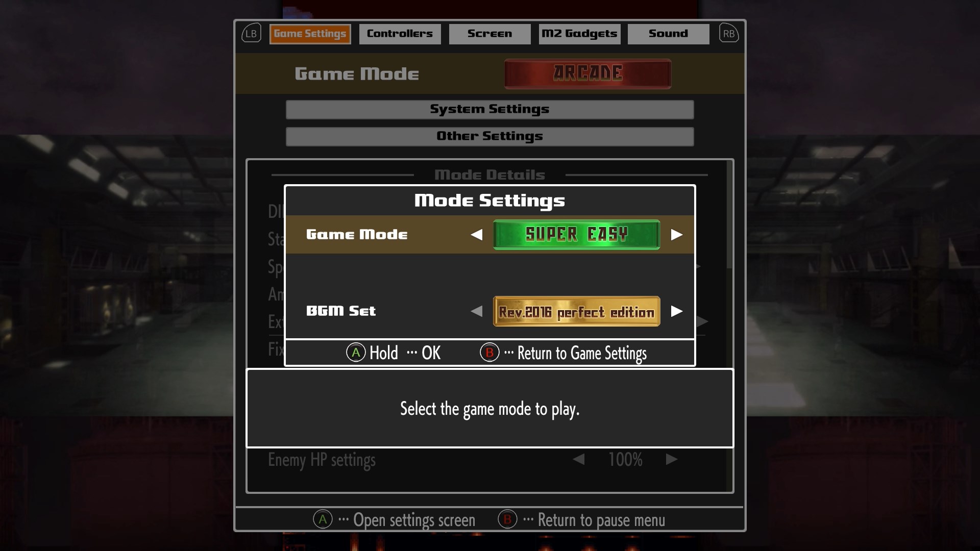This screenshot has height=551, width=980.
Task: Open the M2 Gadgets tab
Action: [x=579, y=34]
